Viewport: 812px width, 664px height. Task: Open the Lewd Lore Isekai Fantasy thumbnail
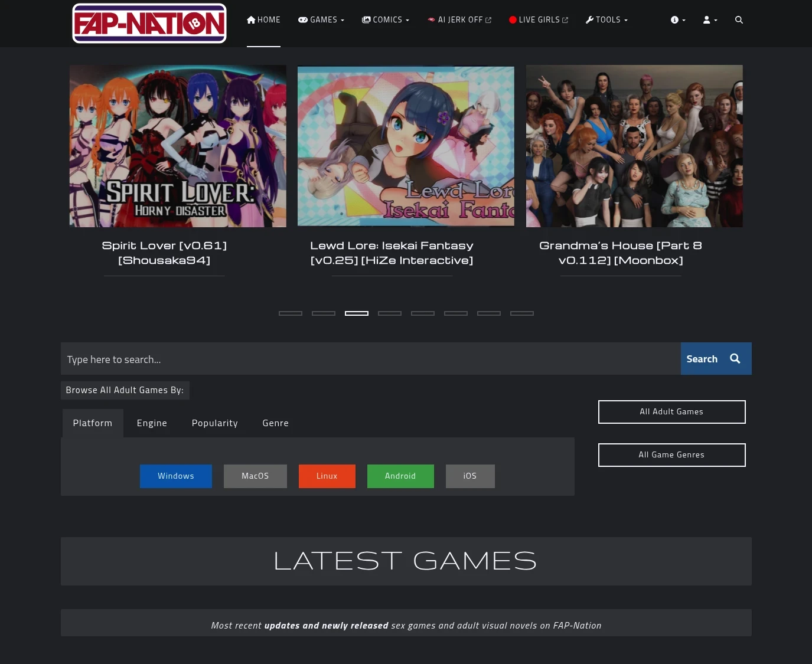406,146
